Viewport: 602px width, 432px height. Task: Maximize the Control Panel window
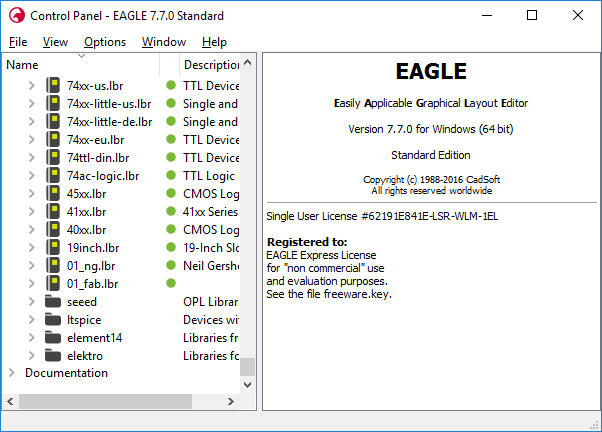[532, 15]
